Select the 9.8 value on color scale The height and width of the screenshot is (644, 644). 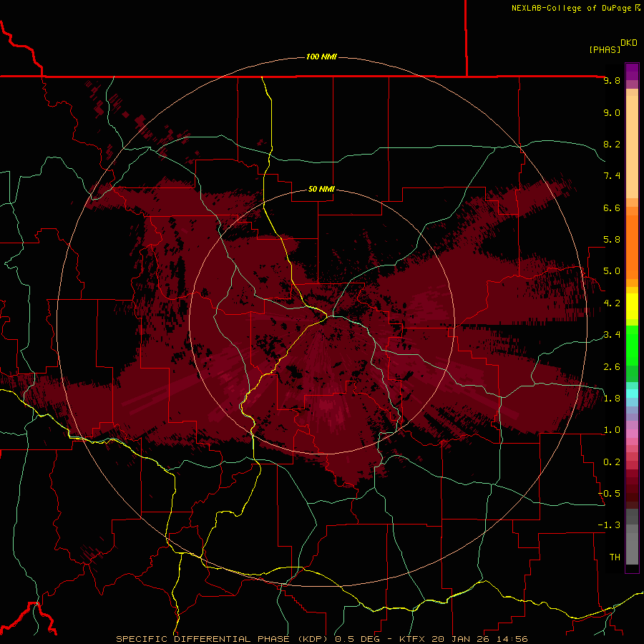point(612,80)
